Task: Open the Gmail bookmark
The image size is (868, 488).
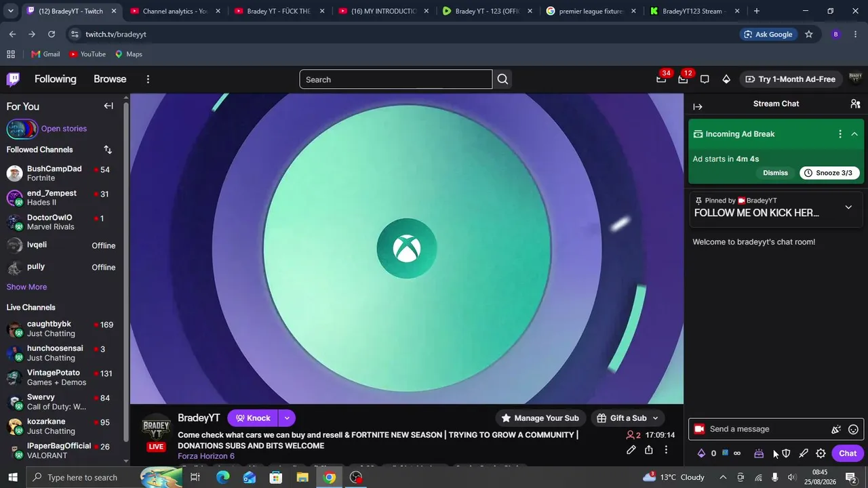Action: click(x=45, y=54)
